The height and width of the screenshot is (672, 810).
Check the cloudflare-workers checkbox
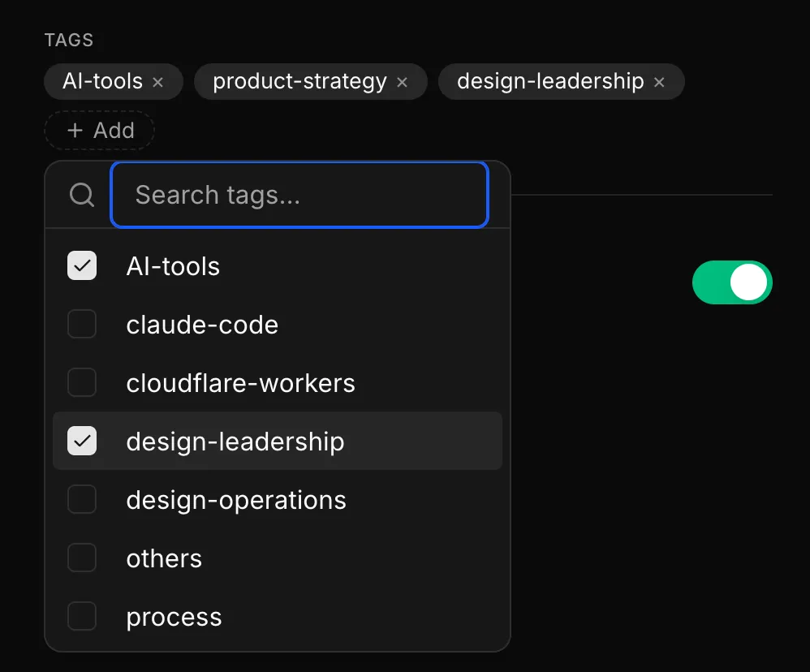click(82, 382)
